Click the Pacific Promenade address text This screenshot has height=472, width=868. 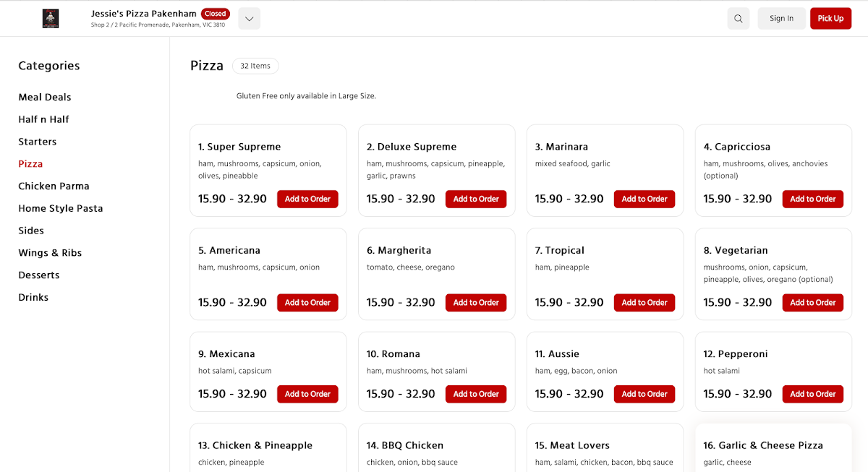point(158,25)
